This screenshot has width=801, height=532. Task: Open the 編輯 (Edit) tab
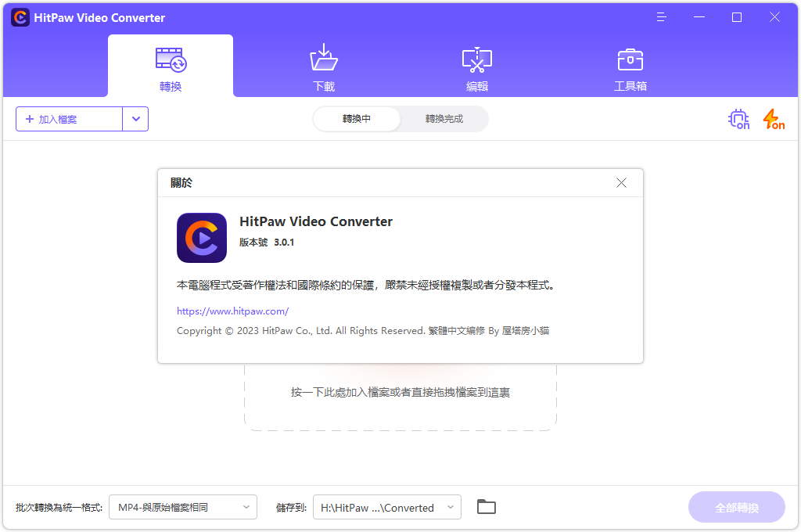pos(477,67)
